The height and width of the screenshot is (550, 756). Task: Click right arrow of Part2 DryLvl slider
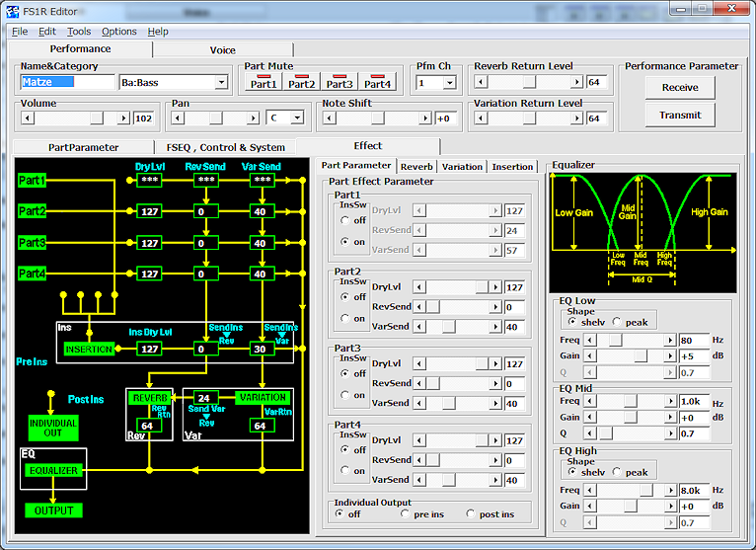click(495, 287)
